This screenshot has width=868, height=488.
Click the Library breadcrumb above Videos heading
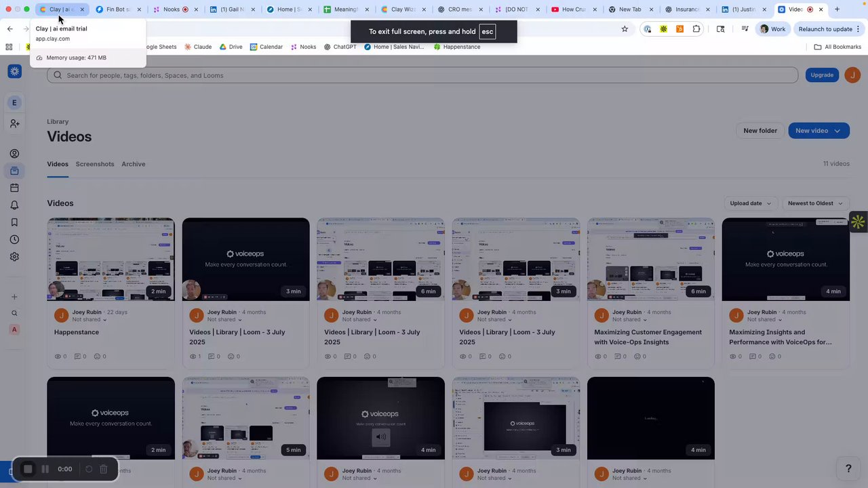[58, 122]
